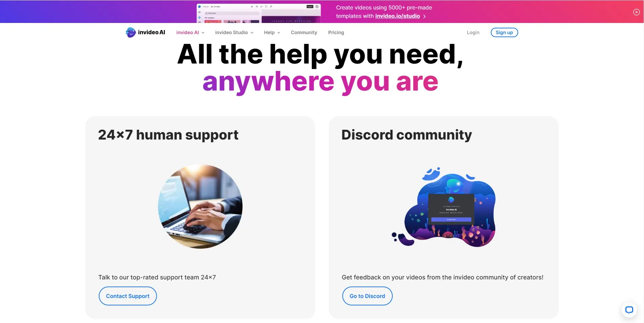Go to the Pricing page
Image resolution: width=644 pixels, height=323 pixels.
point(336,32)
